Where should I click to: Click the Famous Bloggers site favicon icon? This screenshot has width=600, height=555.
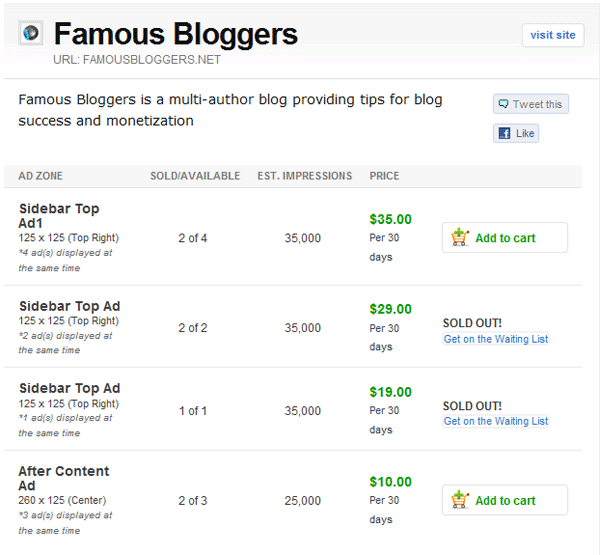31,33
